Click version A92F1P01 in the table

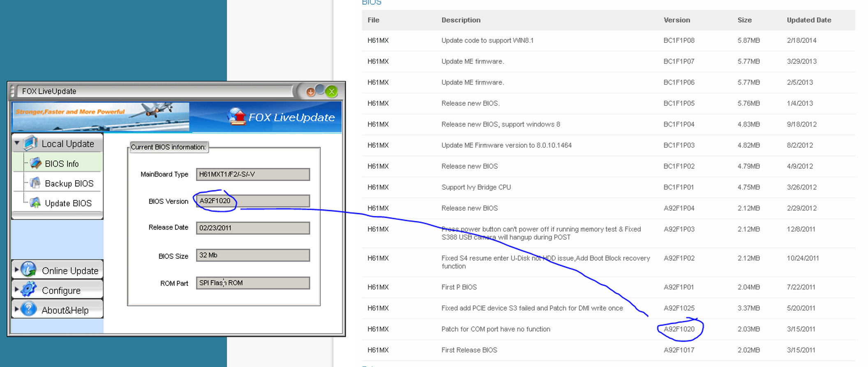pos(679,287)
